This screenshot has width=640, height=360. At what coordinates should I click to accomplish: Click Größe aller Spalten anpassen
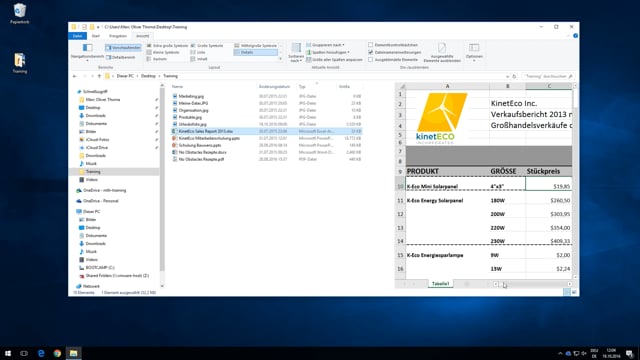click(334, 60)
